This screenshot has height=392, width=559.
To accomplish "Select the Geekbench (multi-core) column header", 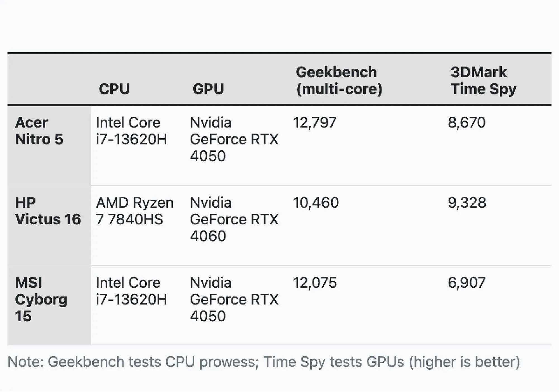I will pyautogui.click(x=339, y=80).
